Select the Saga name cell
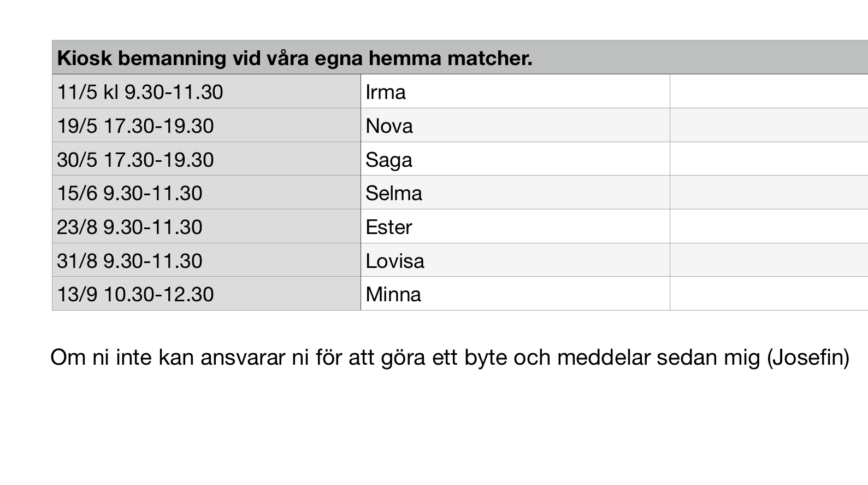The image size is (868, 485). click(515, 160)
